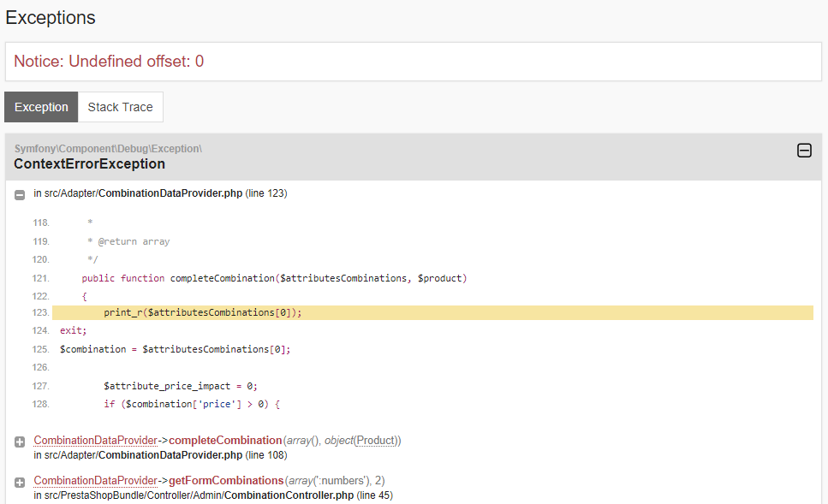Click '$attribute_price_impact = 0;' line 127
The image size is (828, 504).
pyautogui.click(x=181, y=386)
